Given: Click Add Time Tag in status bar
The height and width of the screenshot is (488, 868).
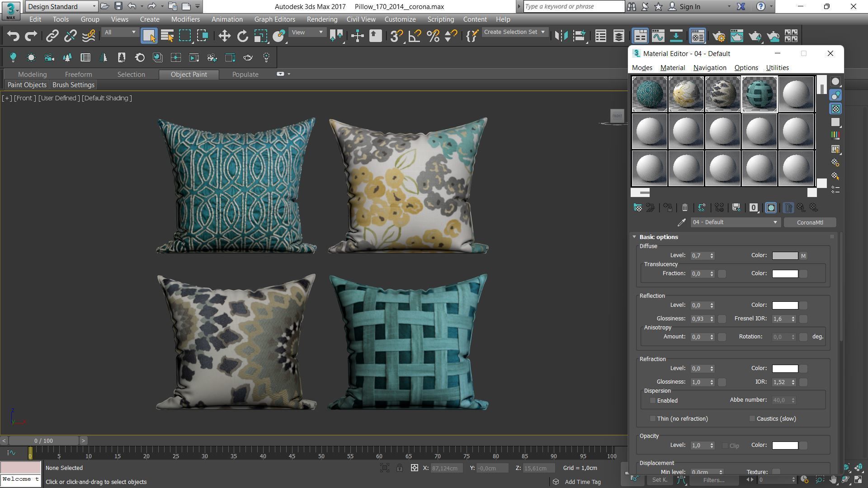Looking at the screenshot, I should point(582,482).
